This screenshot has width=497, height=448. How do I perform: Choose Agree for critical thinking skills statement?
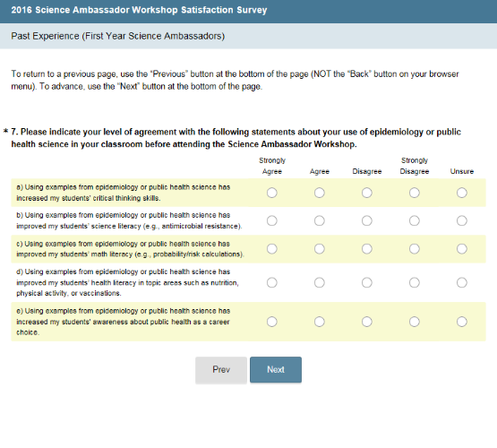point(319,193)
